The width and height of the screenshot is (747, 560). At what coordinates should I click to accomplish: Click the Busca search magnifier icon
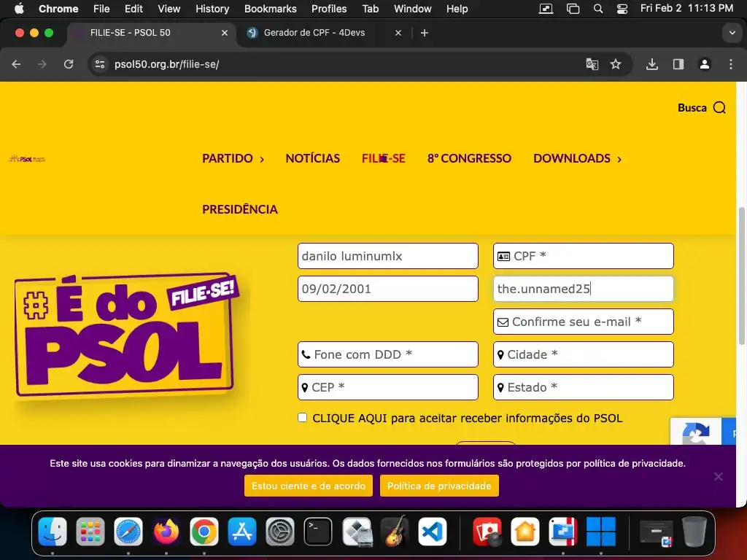tap(719, 108)
